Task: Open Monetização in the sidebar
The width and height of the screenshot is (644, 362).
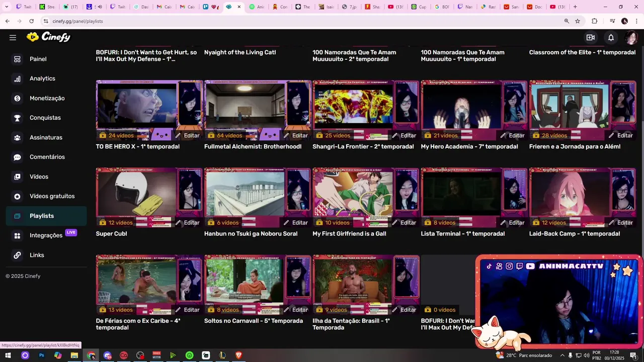Action: click(46, 98)
